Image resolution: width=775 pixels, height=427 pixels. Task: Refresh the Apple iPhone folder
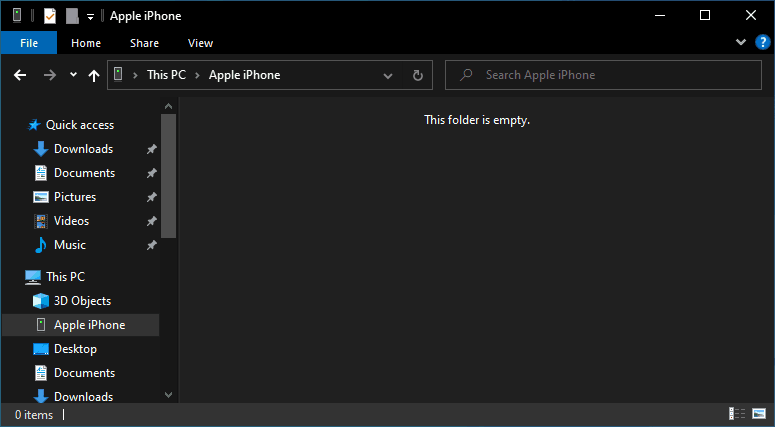click(x=418, y=75)
